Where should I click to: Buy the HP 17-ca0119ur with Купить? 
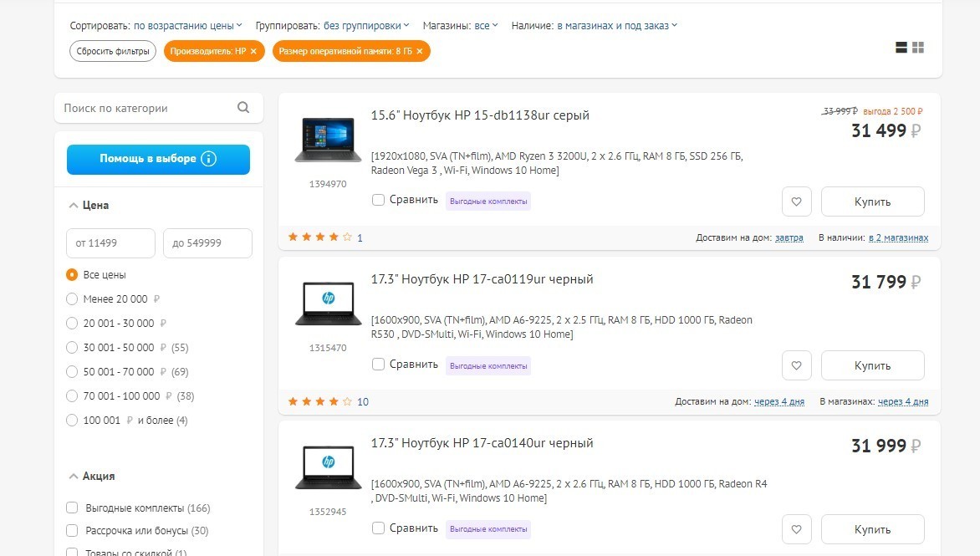click(872, 365)
